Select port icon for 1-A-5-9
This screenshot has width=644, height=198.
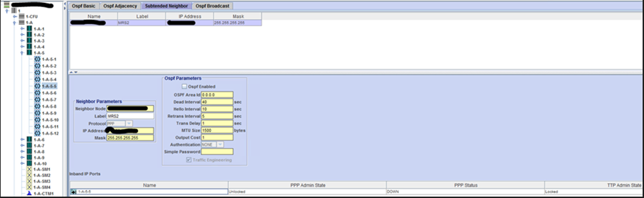[x=37, y=113]
